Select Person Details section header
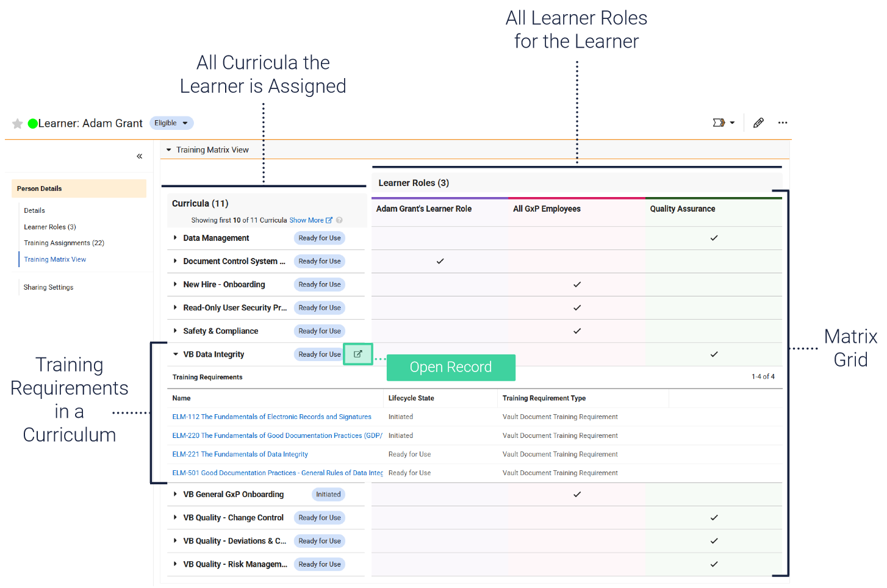Viewport: 887px width, 588px height. tap(79, 188)
